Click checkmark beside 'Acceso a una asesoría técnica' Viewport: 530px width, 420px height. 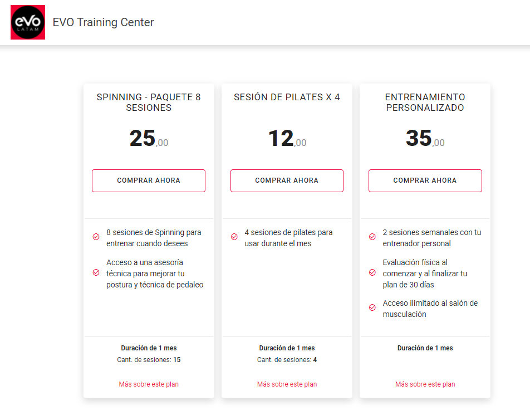(x=96, y=272)
